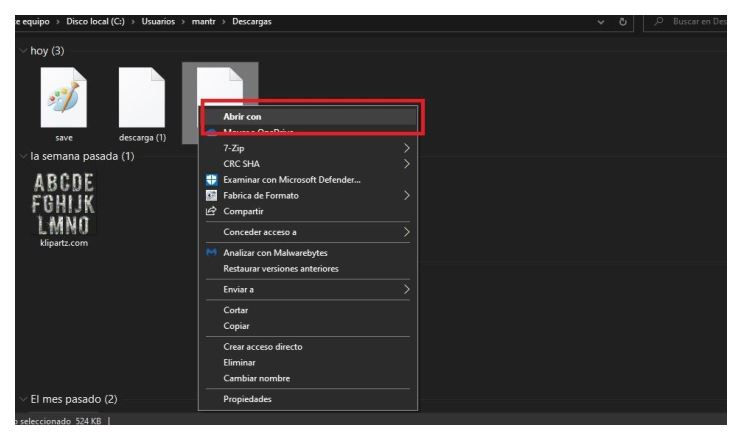Click the refresh button in address bar
The height and width of the screenshot is (435, 741).
(x=623, y=22)
